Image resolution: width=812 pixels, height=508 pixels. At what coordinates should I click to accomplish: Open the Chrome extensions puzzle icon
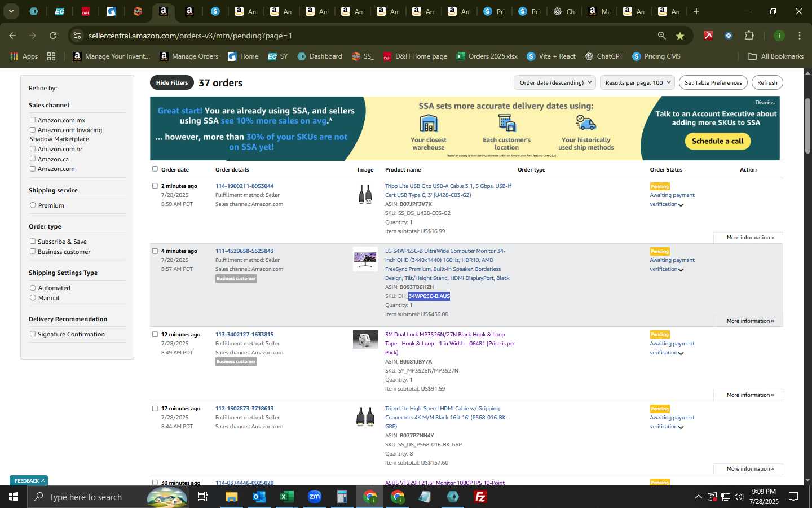tap(749, 36)
